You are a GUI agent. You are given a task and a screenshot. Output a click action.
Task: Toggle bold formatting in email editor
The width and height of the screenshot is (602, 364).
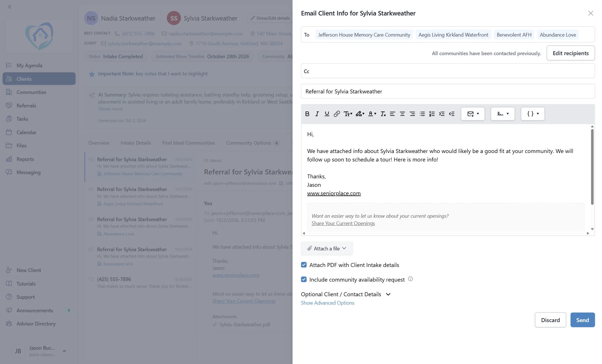coord(307,114)
